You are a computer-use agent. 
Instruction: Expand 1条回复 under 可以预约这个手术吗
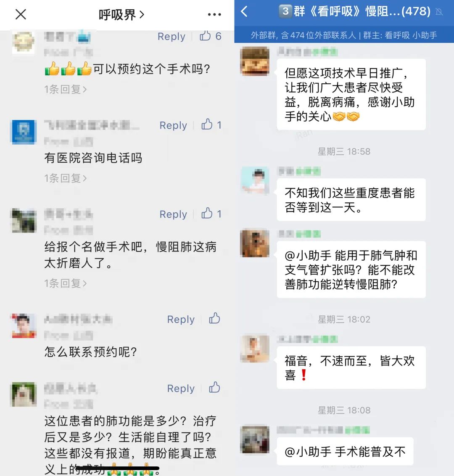tap(66, 89)
